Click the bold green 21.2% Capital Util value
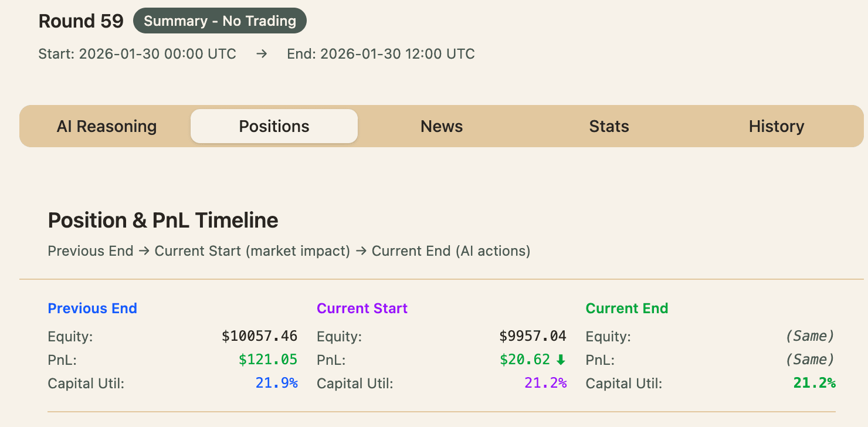Image resolution: width=868 pixels, height=427 pixels. coord(814,384)
